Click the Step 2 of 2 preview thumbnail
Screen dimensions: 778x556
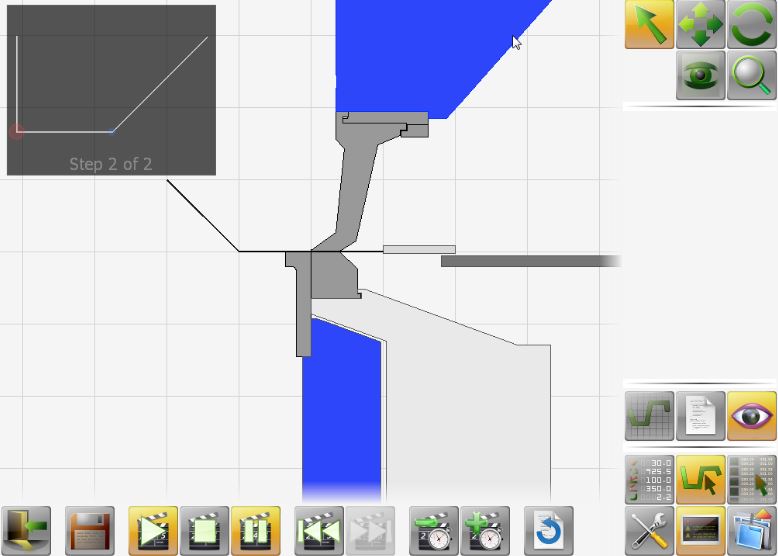click(x=111, y=90)
